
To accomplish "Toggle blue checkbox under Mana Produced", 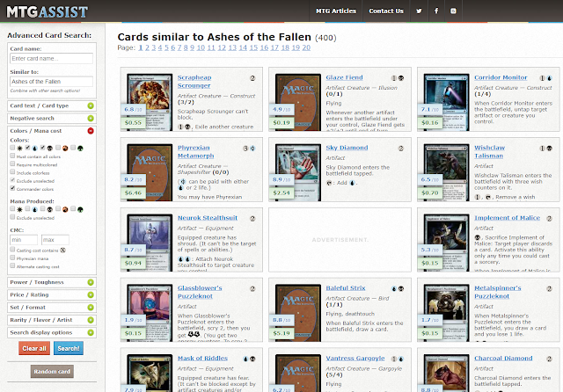I will click(27, 208).
